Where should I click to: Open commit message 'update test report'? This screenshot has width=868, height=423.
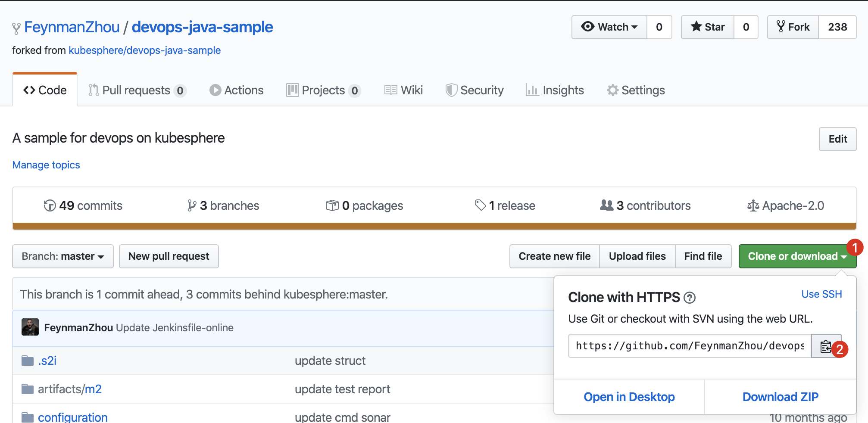[x=343, y=389]
